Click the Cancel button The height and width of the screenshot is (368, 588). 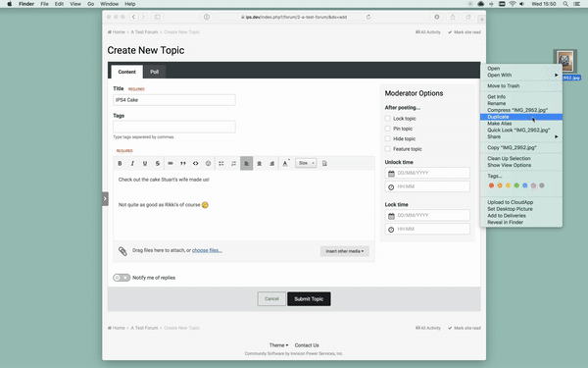point(271,299)
